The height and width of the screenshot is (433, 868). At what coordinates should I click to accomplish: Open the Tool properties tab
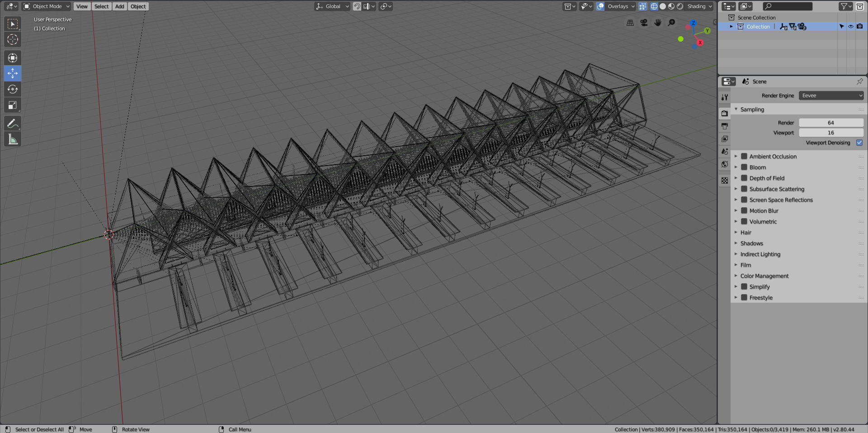point(725,97)
